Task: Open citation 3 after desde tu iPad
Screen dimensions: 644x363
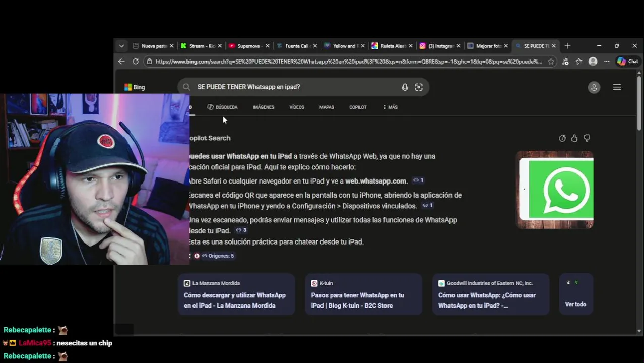Action: (241, 230)
